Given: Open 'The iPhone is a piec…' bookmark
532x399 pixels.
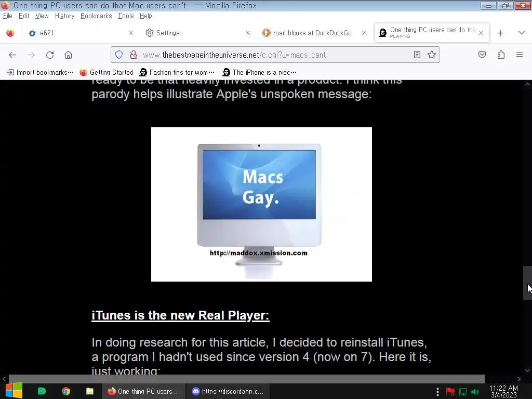Looking at the screenshot, I should [x=260, y=72].
